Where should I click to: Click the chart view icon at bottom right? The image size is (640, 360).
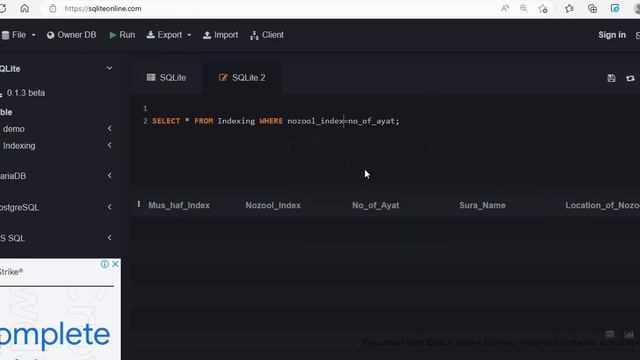tap(629, 334)
